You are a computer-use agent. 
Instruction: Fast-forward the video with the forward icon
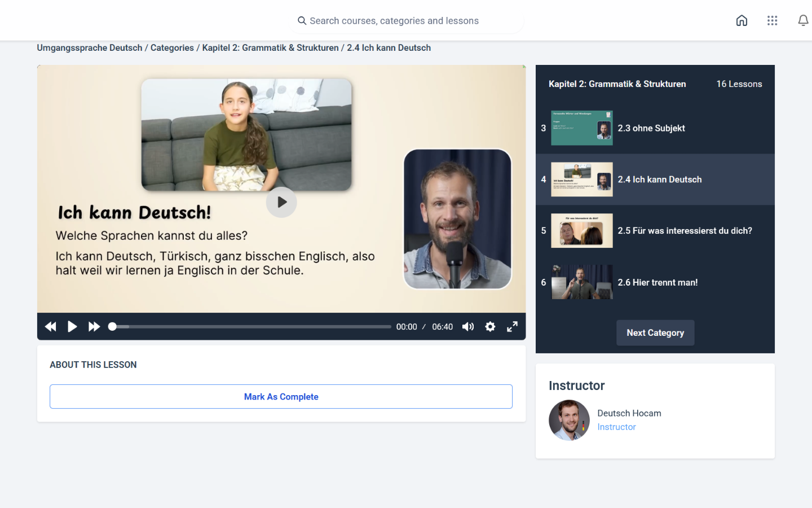pos(94,327)
